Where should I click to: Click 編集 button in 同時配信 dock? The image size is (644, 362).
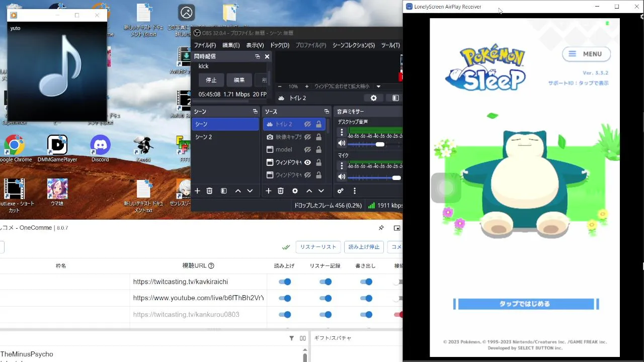(239, 80)
